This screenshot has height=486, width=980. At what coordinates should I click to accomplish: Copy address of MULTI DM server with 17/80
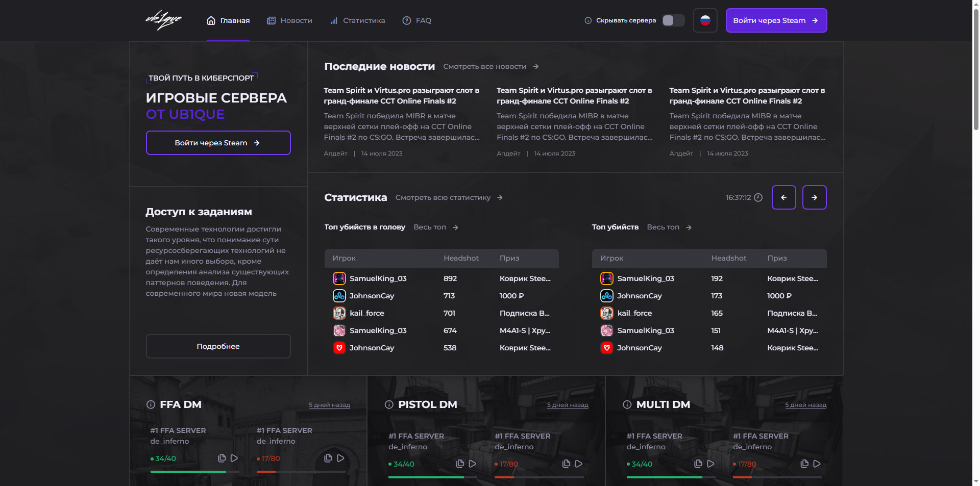pos(804,464)
